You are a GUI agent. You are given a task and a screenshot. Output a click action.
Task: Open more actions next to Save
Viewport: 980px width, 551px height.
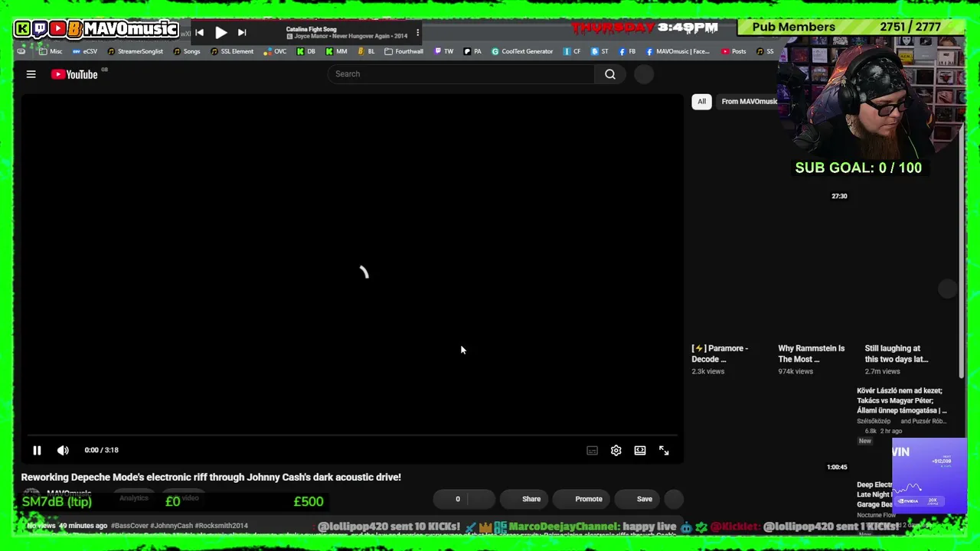pos(674,499)
